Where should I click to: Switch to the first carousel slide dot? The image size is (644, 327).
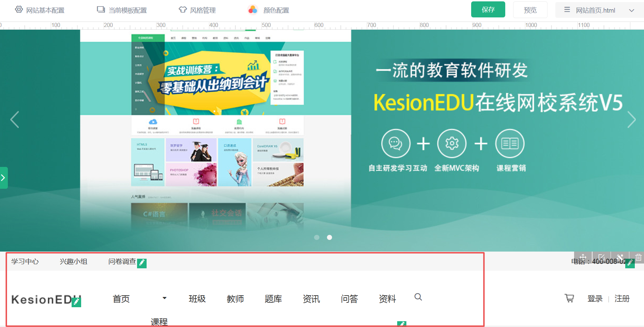point(317,237)
